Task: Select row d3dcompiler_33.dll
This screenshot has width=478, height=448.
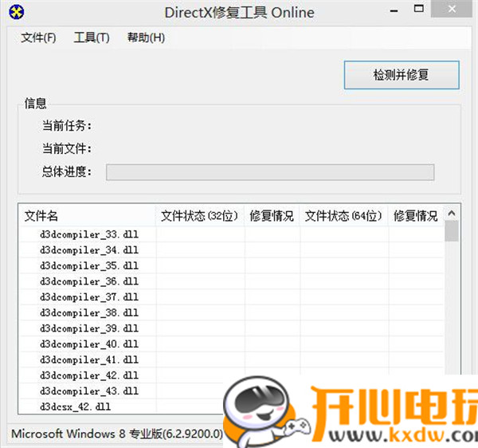Action: click(232, 234)
